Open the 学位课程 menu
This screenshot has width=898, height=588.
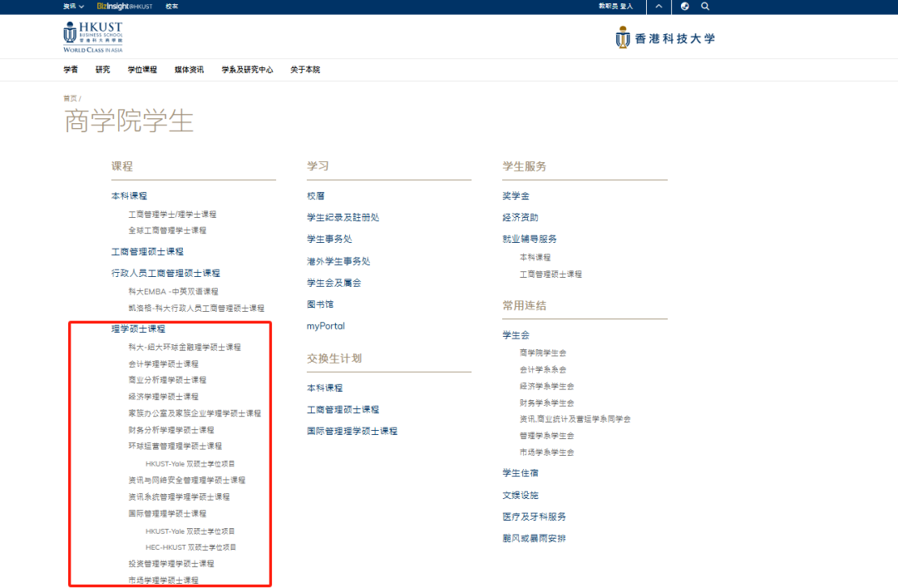[142, 69]
